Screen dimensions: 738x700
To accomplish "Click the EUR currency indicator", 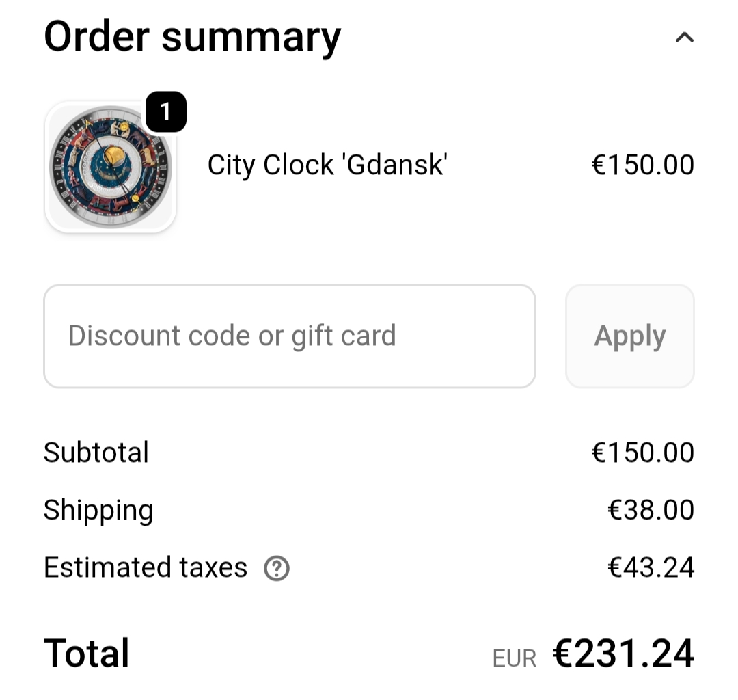I will click(514, 658).
